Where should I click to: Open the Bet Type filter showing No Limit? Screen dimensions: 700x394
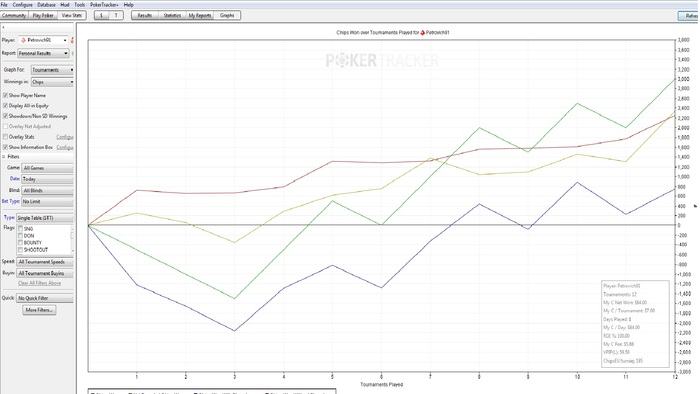pyautogui.click(x=47, y=202)
